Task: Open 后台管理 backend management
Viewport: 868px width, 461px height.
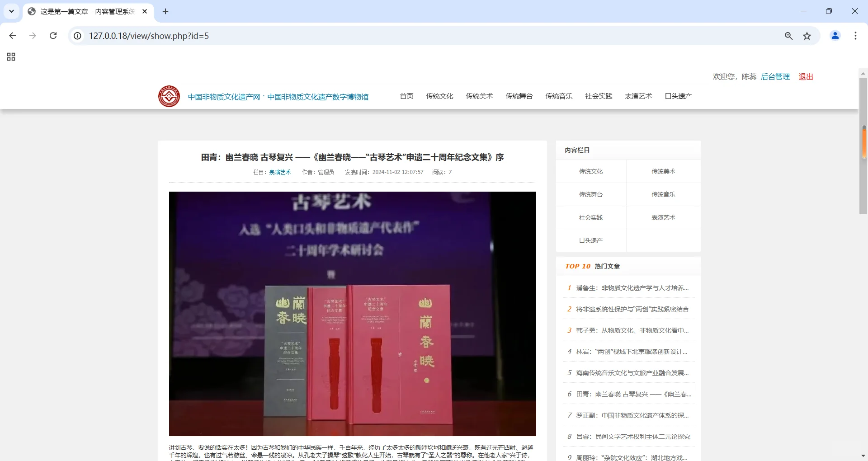Action: 775,76
